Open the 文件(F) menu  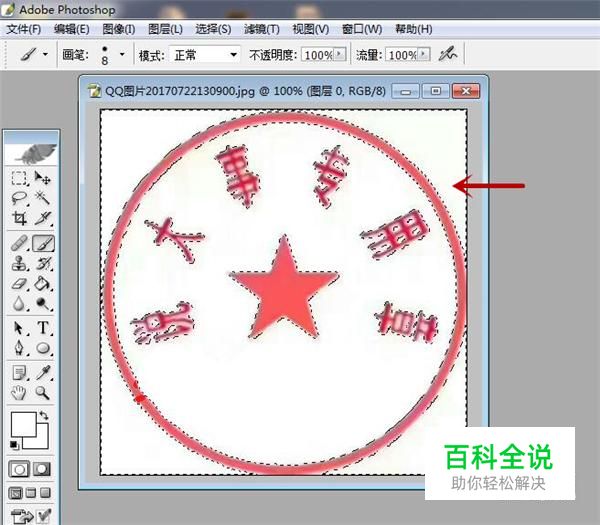[24, 29]
